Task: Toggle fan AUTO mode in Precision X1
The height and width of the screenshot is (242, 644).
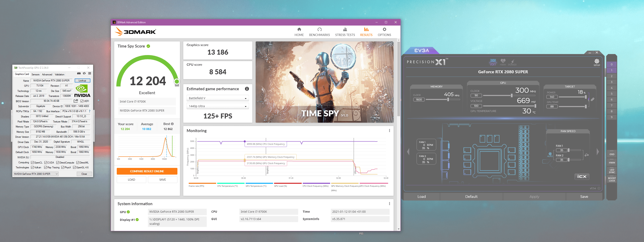Action: click(x=550, y=154)
